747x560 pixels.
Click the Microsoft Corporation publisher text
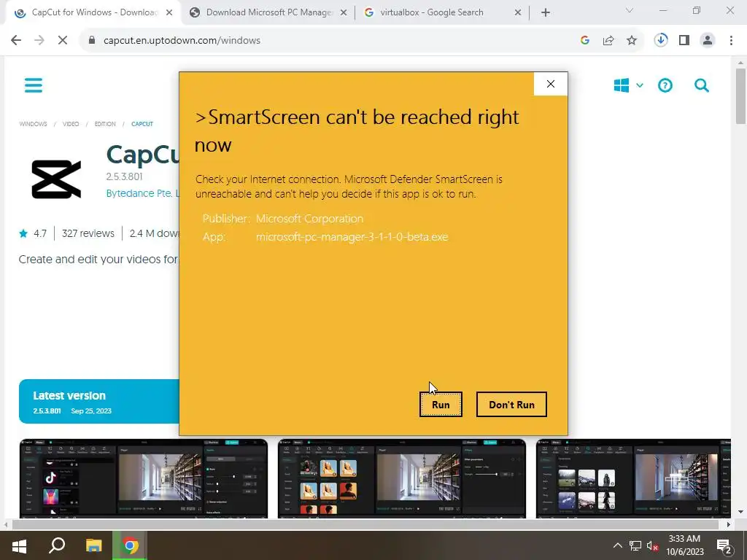[309, 219]
